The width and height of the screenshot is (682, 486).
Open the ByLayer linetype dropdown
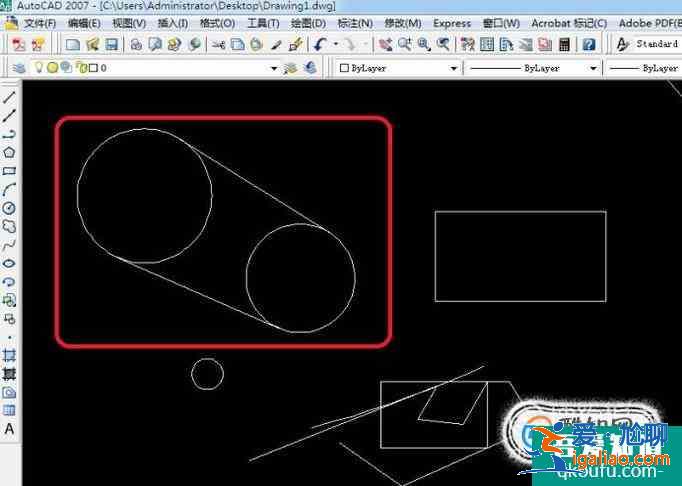tap(593, 68)
